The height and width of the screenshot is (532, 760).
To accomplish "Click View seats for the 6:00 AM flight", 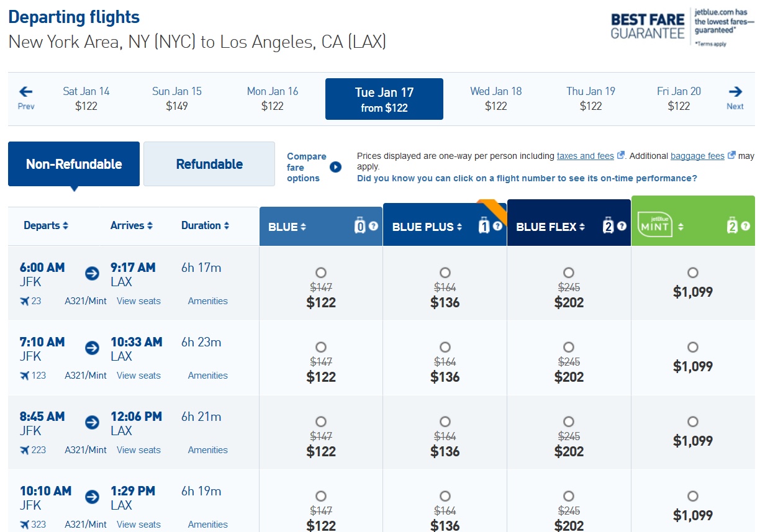I will [x=138, y=301].
